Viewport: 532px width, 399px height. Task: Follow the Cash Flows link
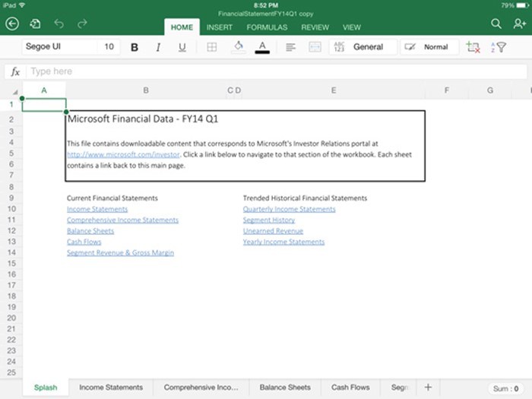tap(84, 242)
